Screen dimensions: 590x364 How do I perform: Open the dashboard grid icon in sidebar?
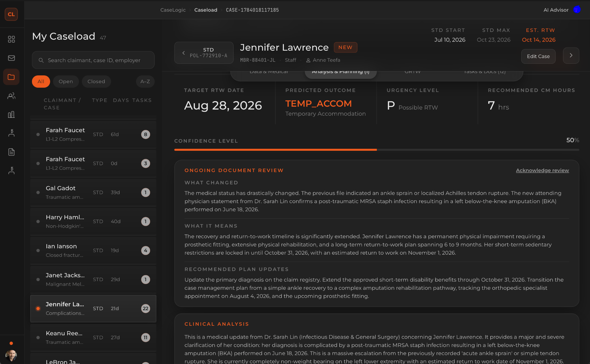click(11, 39)
